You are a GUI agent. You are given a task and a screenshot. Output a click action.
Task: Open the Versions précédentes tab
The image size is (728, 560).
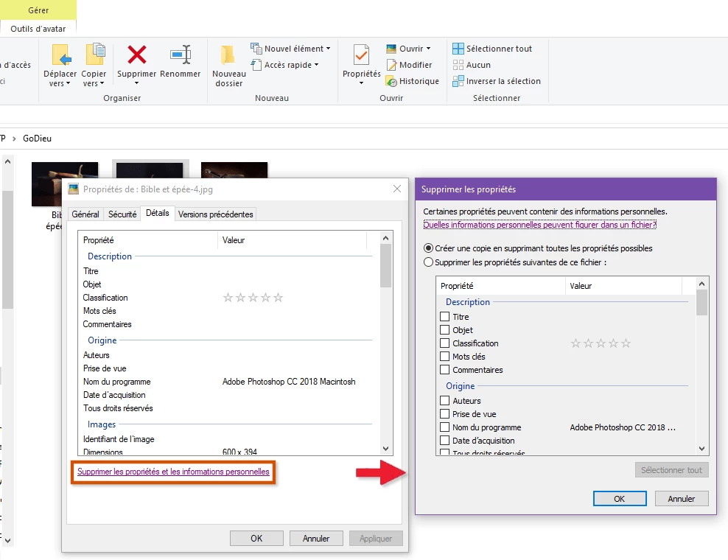coord(215,214)
